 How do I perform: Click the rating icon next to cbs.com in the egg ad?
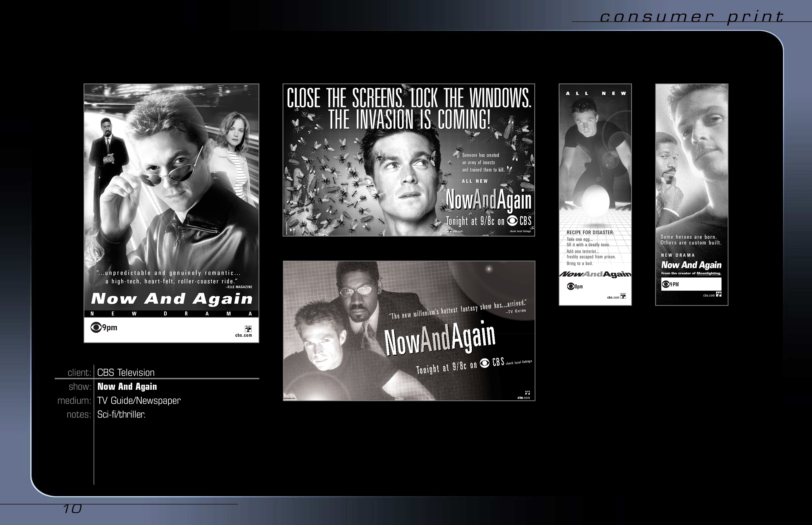[x=623, y=296]
